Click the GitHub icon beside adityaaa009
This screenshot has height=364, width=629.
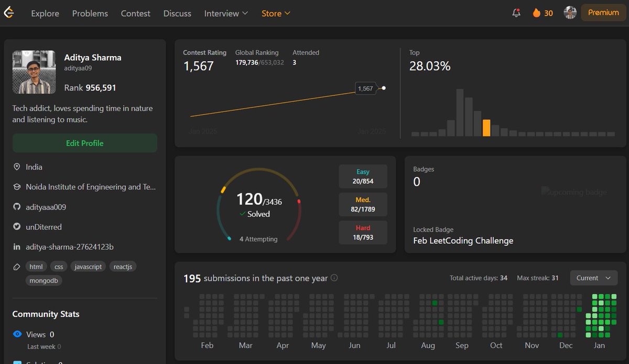click(x=17, y=207)
